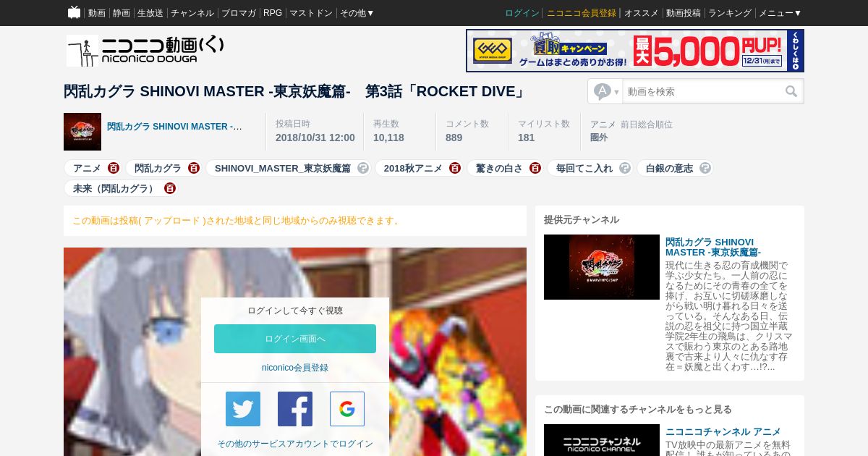The image size is (868, 456).
Task: Click the niconico会員登録 link in the login box
Action: [295, 368]
